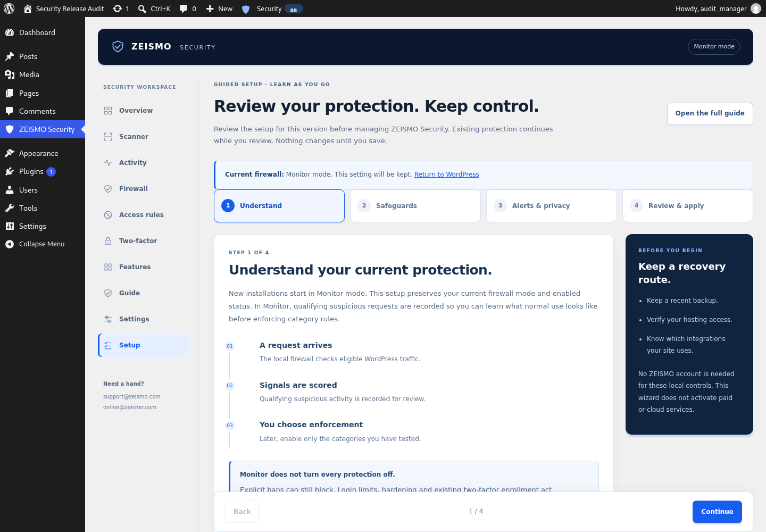The width and height of the screenshot is (766, 532).
Task: Select the Setup workspace item
Action: point(144,345)
